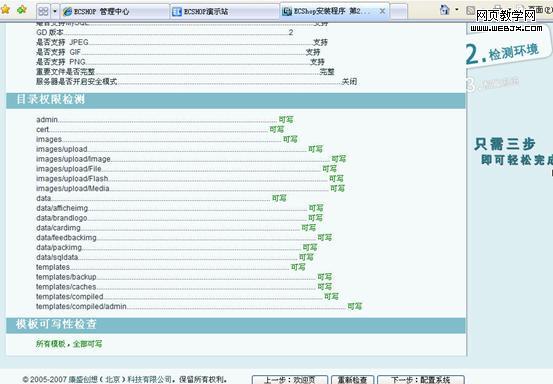
Task: Expand the tab list dropdown arrow
Action: point(55,11)
